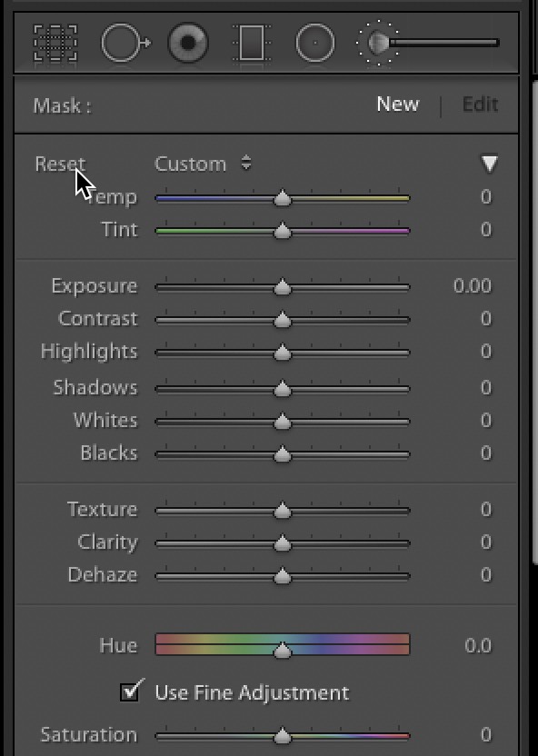Switch mask mode to Edit
This screenshot has height=756, width=538.
(480, 104)
